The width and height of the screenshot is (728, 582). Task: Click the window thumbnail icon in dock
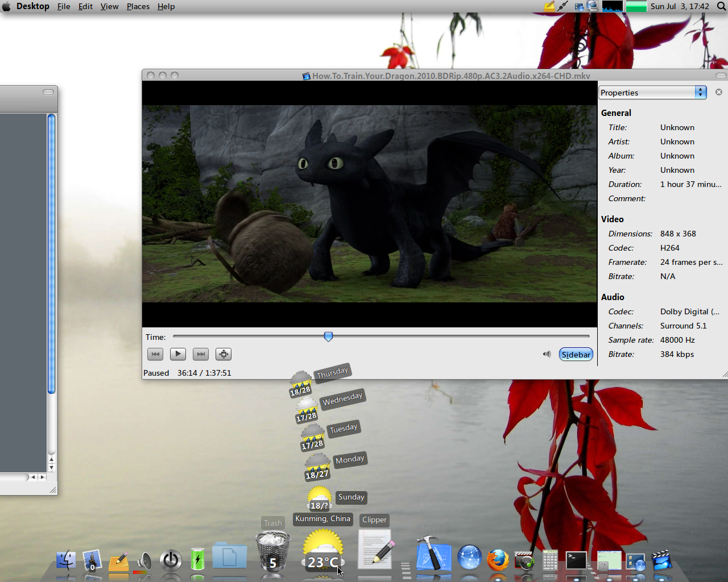[609, 560]
